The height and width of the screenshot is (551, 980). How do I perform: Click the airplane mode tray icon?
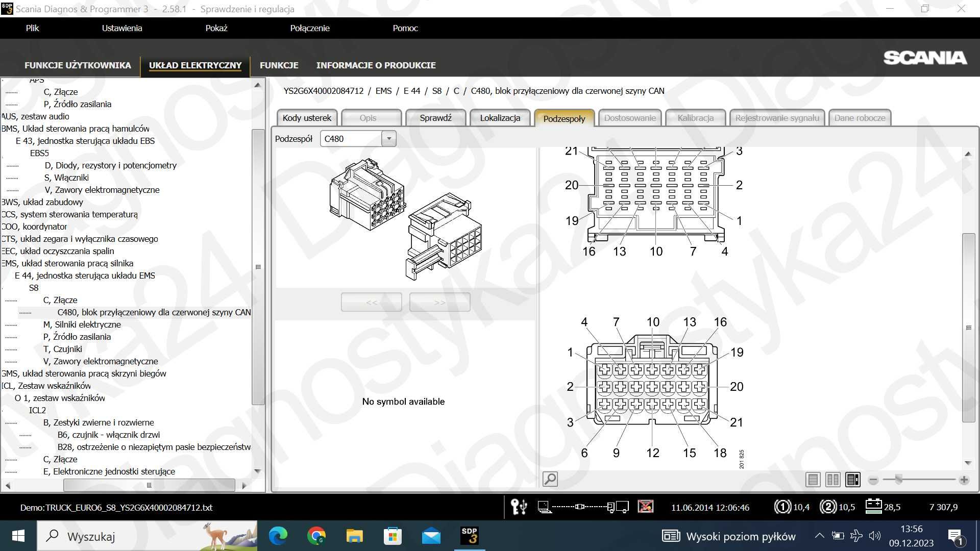click(856, 536)
